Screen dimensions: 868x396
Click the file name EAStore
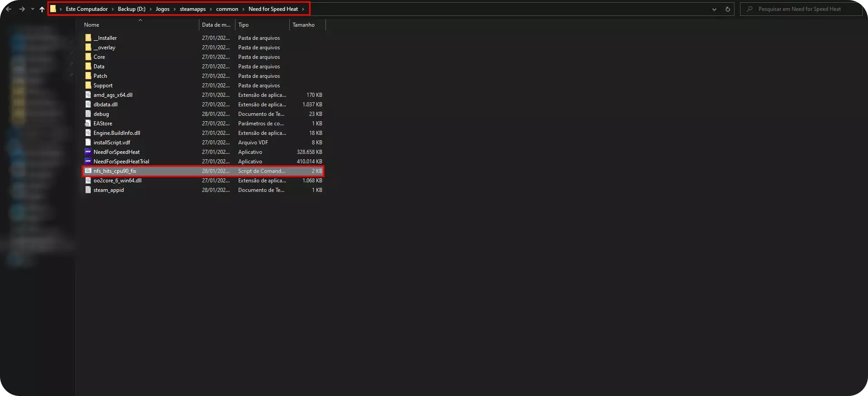click(x=103, y=124)
